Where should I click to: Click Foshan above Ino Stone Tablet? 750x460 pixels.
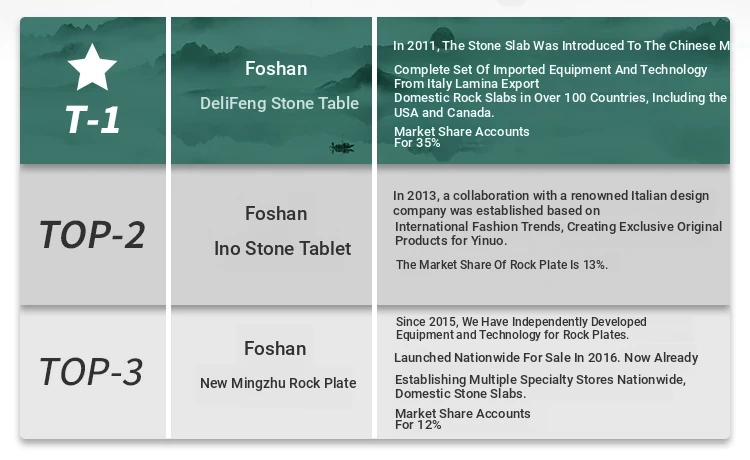276,213
